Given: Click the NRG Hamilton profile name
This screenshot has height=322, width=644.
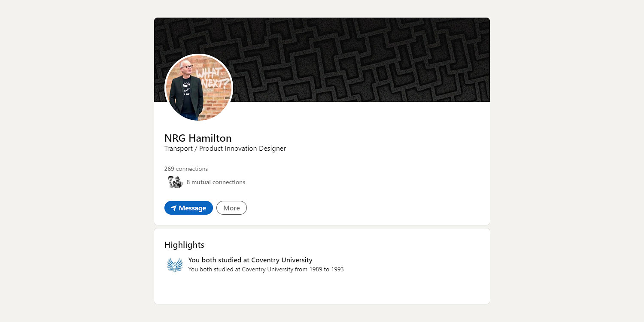Looking at the screenshot, I should [198, 138].
